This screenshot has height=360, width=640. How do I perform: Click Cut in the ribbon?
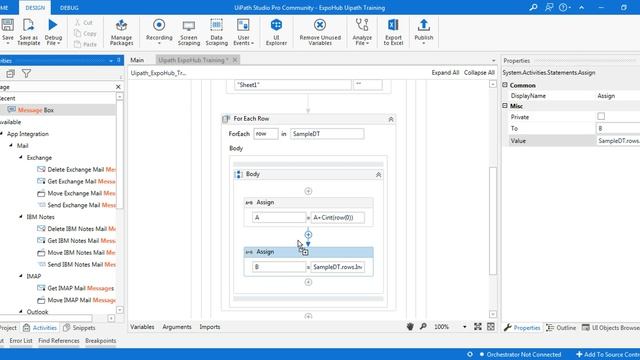tap(84, 23)
